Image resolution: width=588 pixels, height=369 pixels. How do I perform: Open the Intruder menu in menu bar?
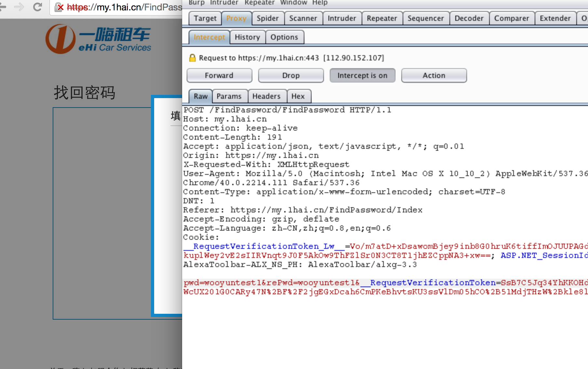(224, 3)
